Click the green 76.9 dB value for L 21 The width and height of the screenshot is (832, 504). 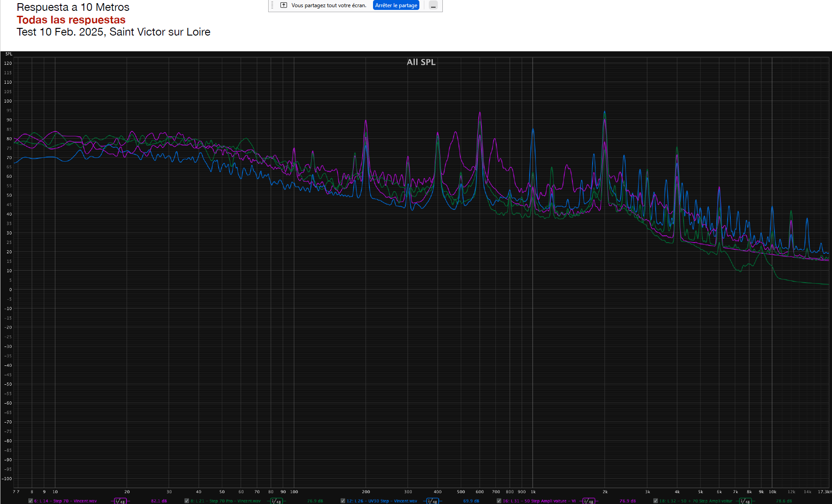coord(315,501)
